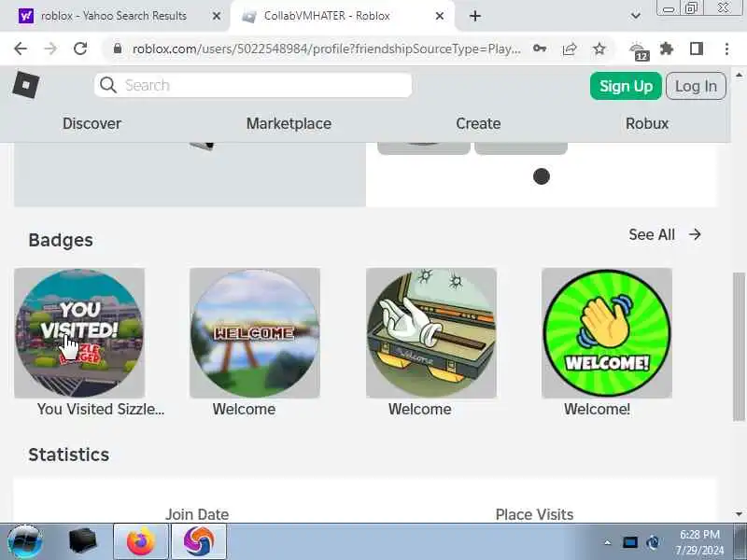Click the scrollbar up arrow

[x=739, y=75]
